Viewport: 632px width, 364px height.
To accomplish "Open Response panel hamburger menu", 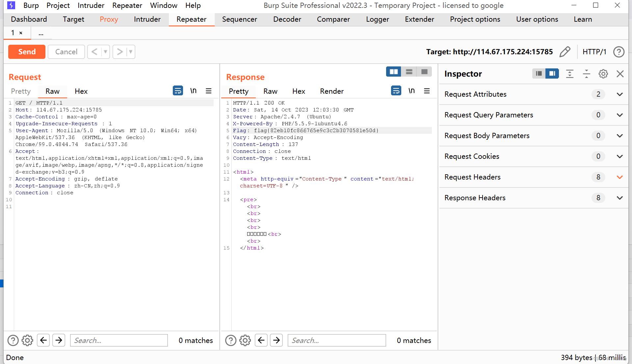I will (427, 90).
